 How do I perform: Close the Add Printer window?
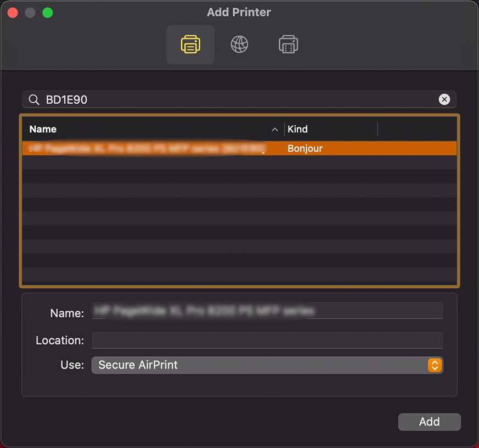(x=13, y=12)
